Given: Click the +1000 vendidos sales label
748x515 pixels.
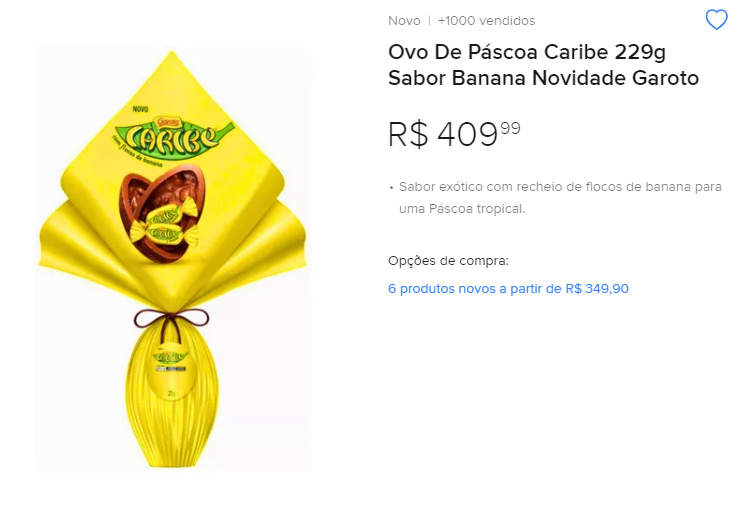Looking at the screenshot, I should point(487,21).
